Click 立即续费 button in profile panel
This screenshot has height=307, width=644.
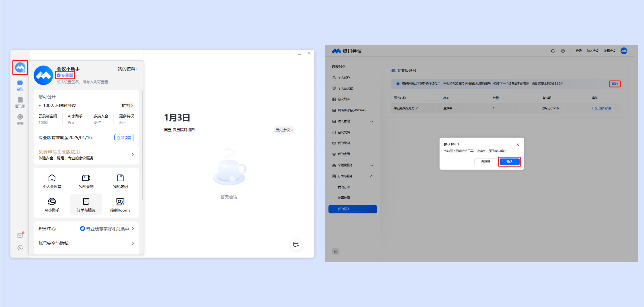coord(124,138)
